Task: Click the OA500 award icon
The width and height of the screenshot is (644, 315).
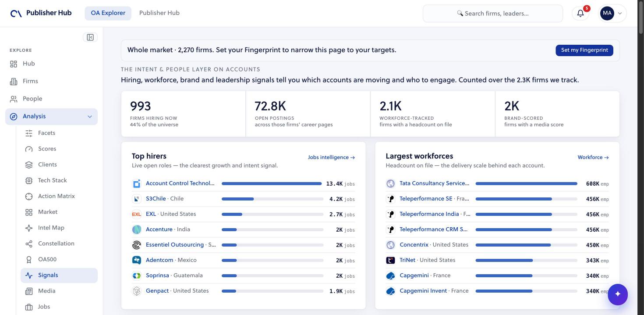Action: 29,259
